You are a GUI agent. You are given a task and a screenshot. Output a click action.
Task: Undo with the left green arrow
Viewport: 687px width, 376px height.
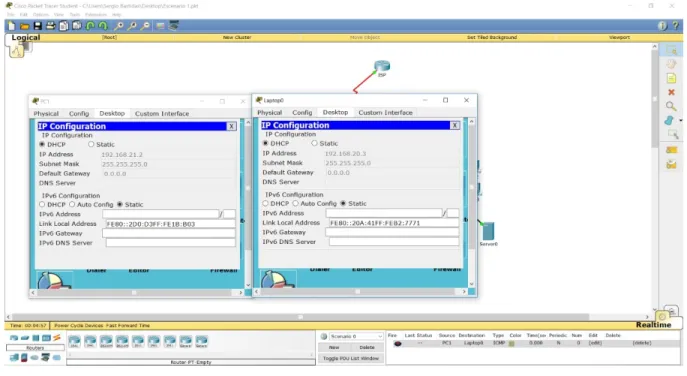point(90,26)
